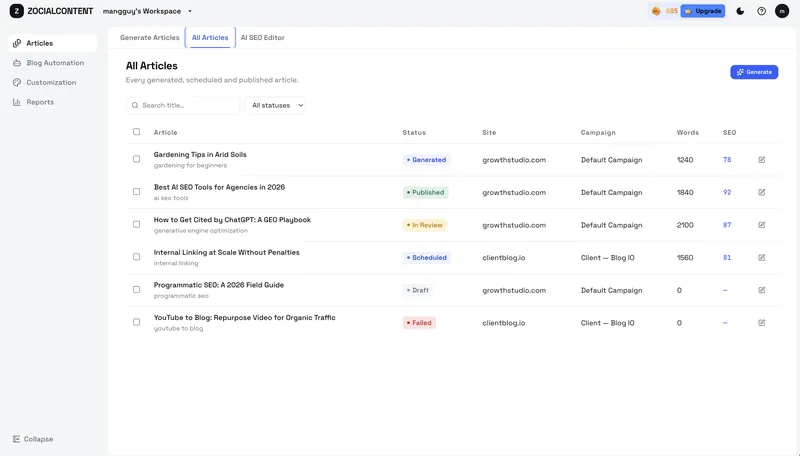800x456 pixels.
Task: Click the Words column header
Action: [688, 133]
